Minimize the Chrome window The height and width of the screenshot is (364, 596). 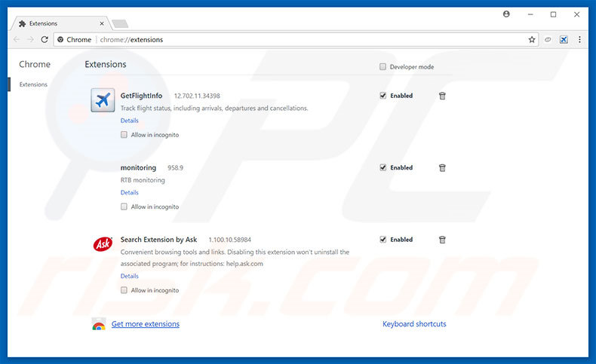tap(530, 14)
